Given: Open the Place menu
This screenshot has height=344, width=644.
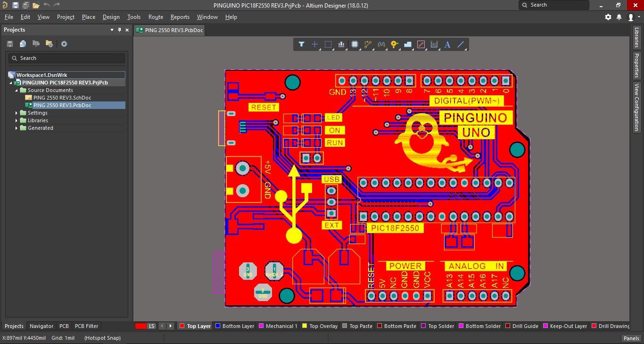Looking at the screenshot, I should click(89, 17).
